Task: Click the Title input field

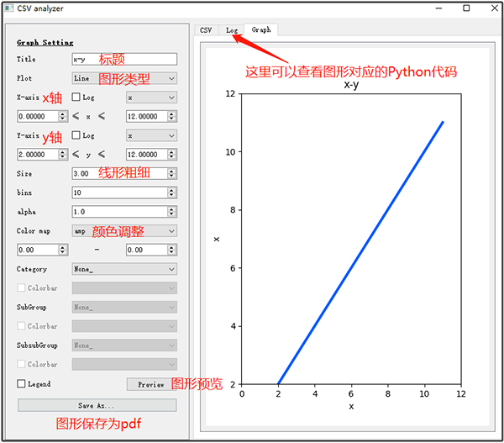Action: click(x=124, y=59)
